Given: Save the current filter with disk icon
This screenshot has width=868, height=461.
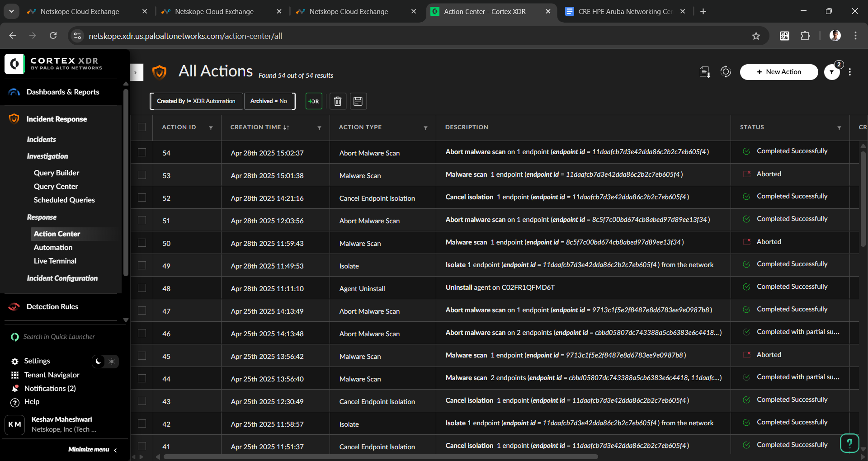Looking at the screenshot, I should (358, 101).
